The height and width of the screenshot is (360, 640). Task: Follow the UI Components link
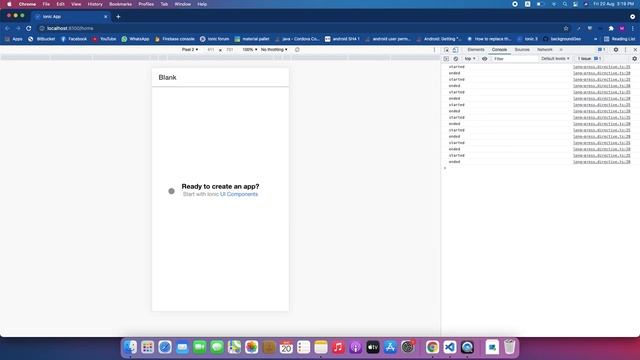click(x=239, y=194)
